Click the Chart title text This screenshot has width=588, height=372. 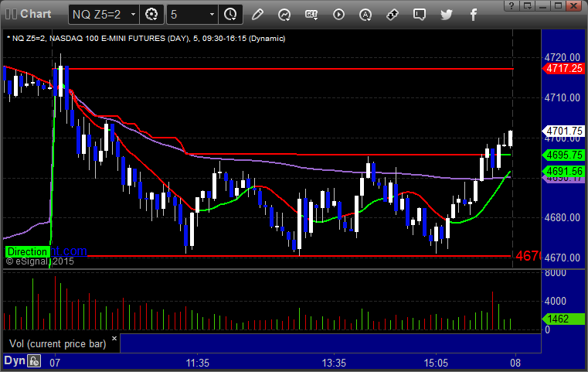[36, 14]
